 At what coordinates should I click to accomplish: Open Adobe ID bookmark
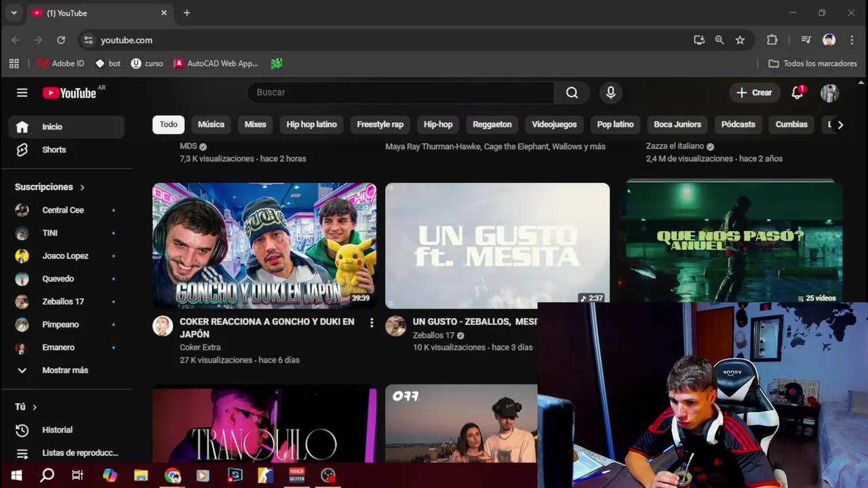click(x=61, y=63)
